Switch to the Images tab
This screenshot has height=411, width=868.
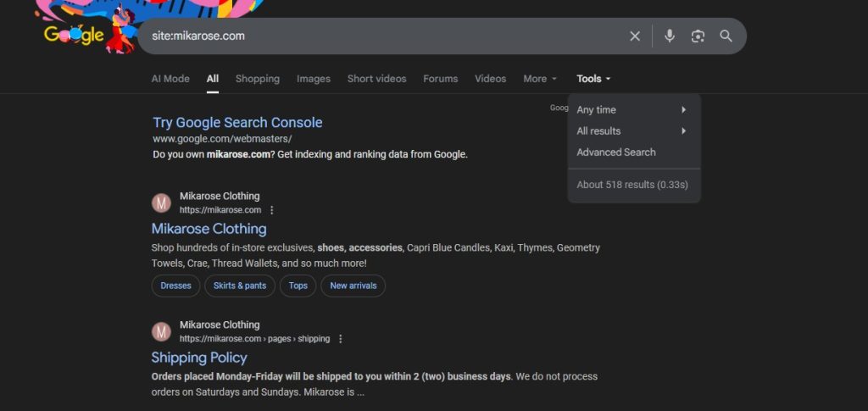313,79
